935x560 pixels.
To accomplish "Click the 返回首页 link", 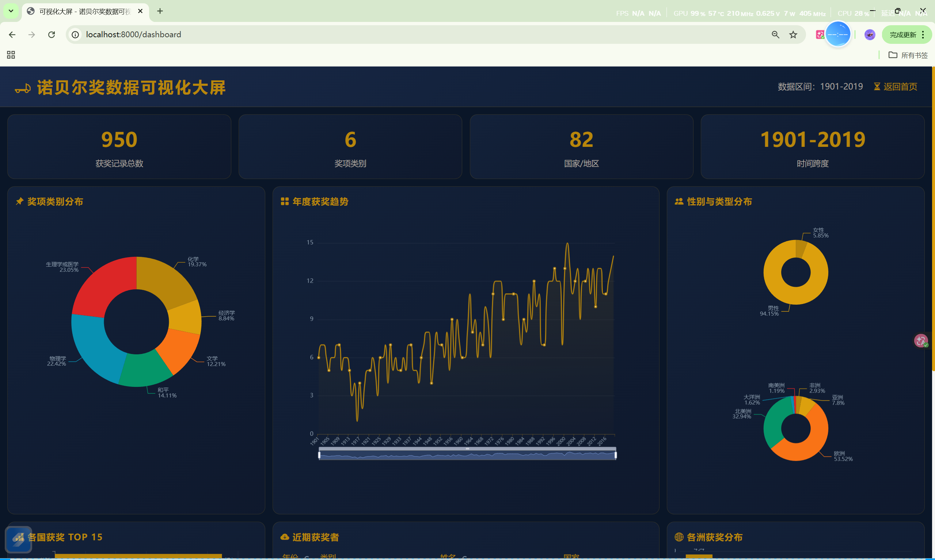I will pos(900,87).
